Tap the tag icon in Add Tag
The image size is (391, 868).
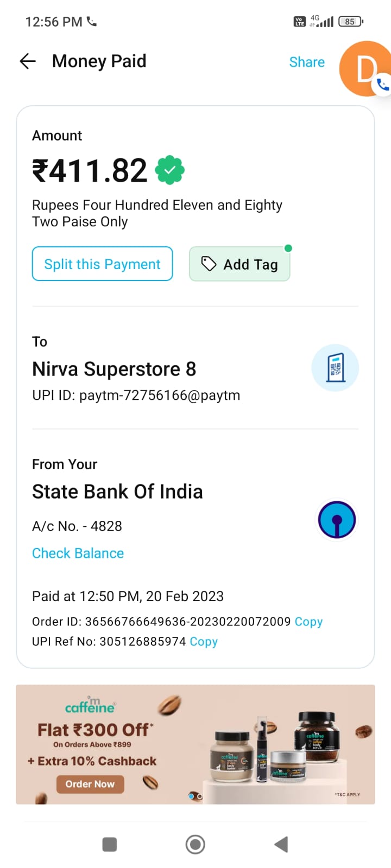click(x=209, y=264)
